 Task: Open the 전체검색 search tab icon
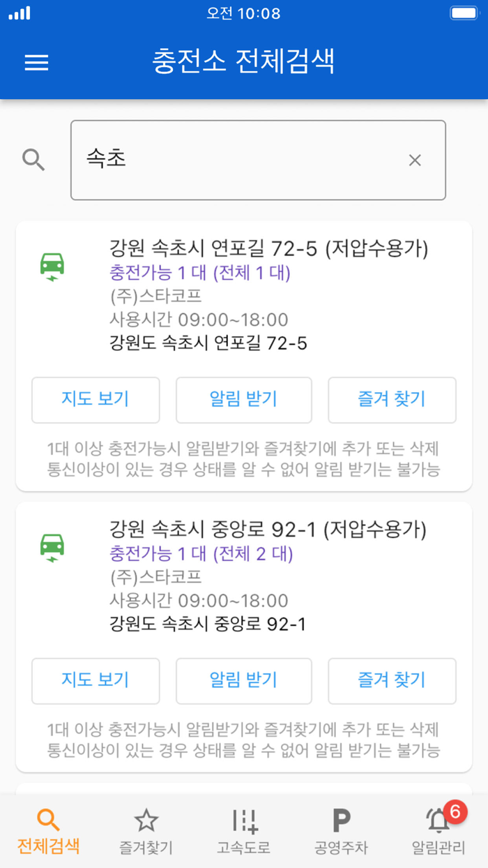pyautogui.click(x=47, y=821)
